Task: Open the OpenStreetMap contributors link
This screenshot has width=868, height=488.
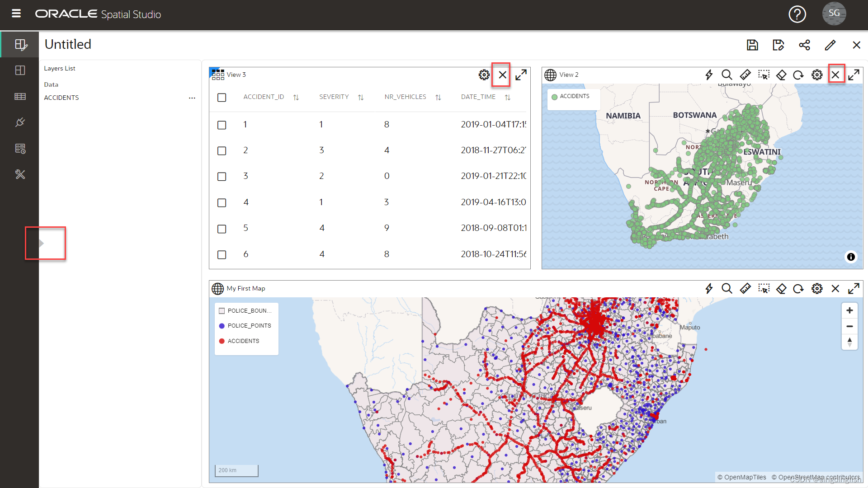Action: coord(815,477)
